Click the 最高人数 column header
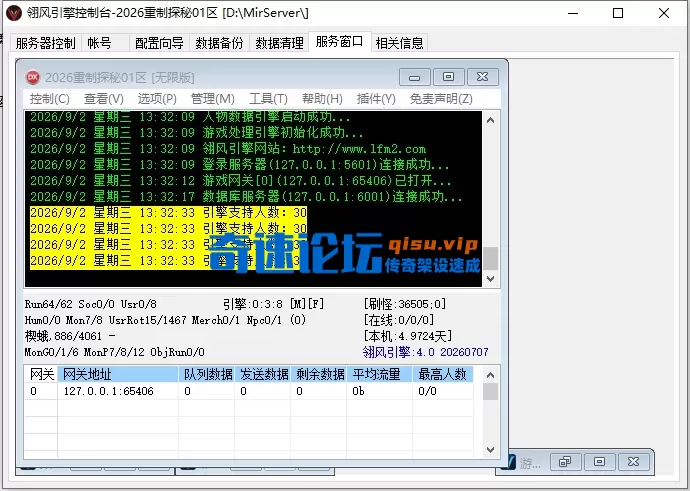 coord(443,374)
